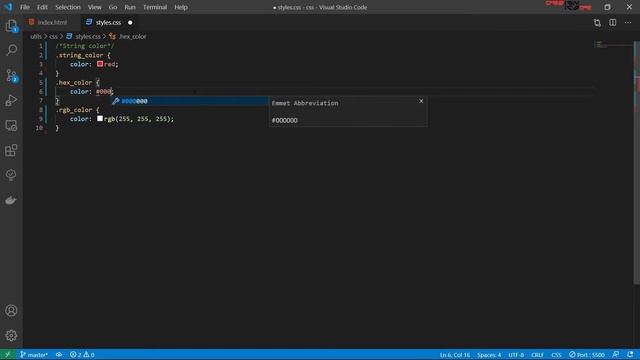Open the View menu

pyautogui.click(x=94, y=7)
